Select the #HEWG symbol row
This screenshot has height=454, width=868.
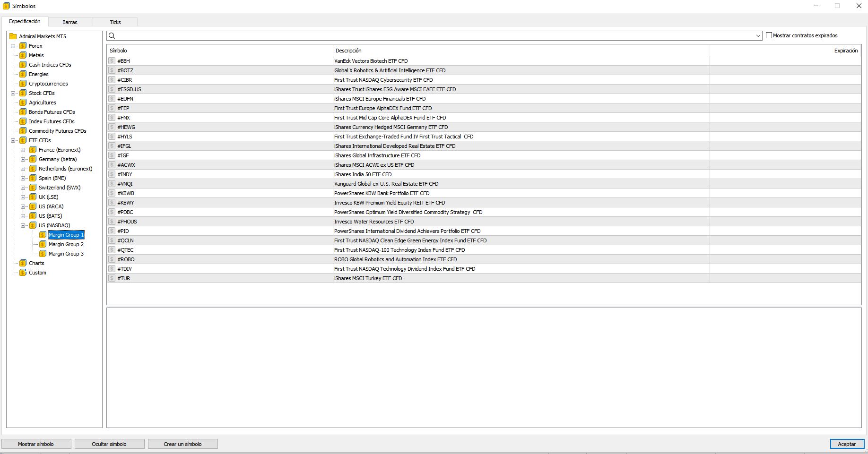pyautogui.click(x=484, y=127)
